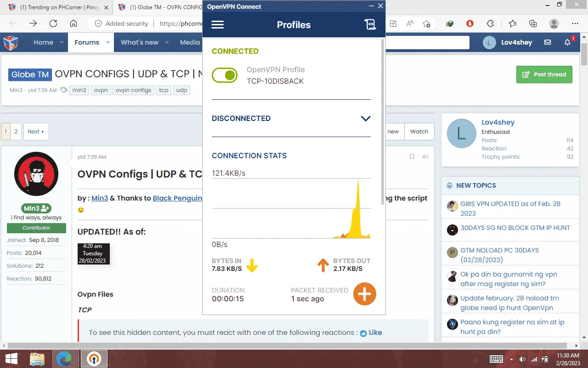Open the What's new menu item
The image size is (588, 368).
[x=140, y=42]
